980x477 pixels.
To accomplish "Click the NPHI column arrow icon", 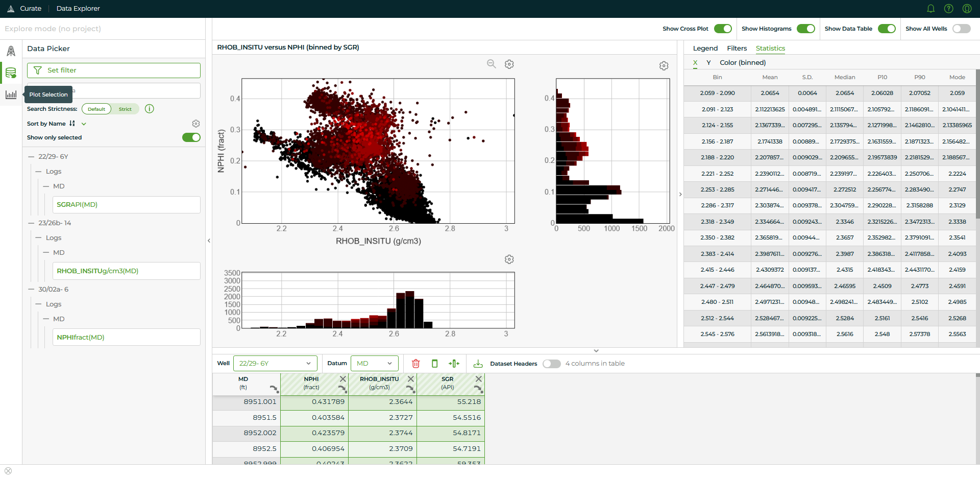I will coord(342,389).
